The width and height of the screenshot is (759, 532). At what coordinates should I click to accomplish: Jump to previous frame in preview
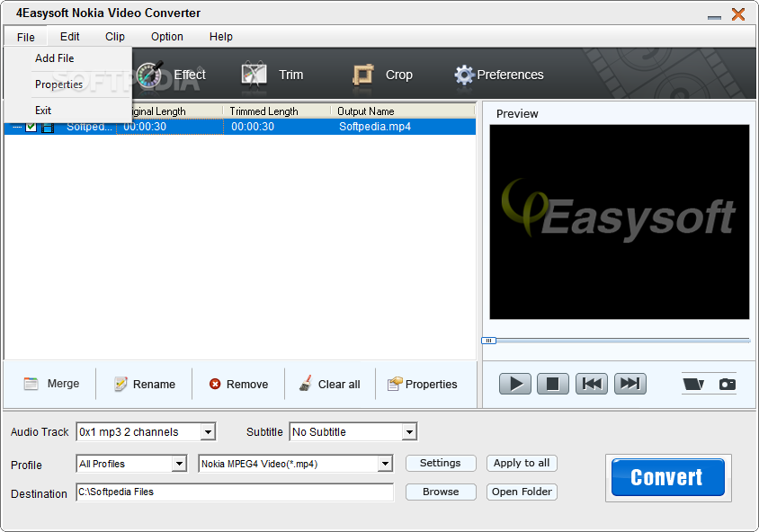click(x=592, y=384)
